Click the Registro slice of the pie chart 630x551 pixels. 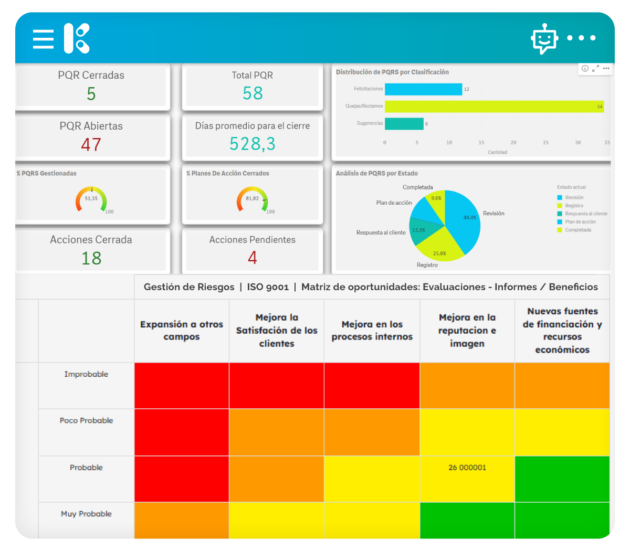point(438,245)
